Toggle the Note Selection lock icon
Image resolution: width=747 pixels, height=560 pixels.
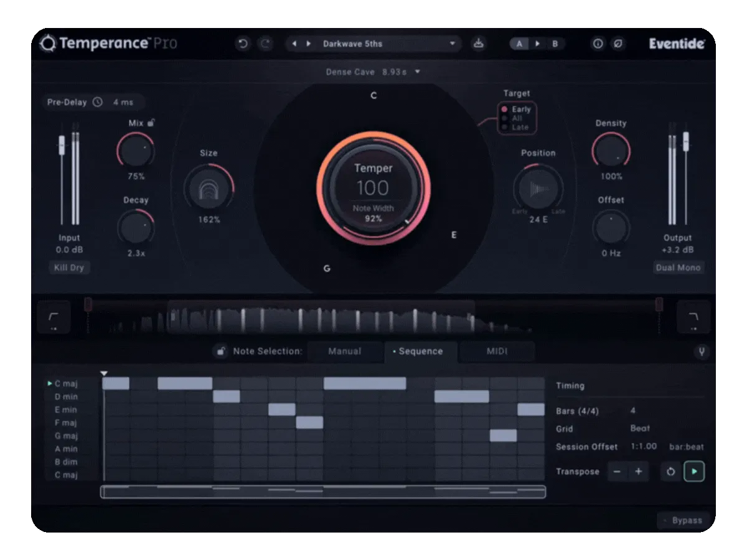click(220, 352)
